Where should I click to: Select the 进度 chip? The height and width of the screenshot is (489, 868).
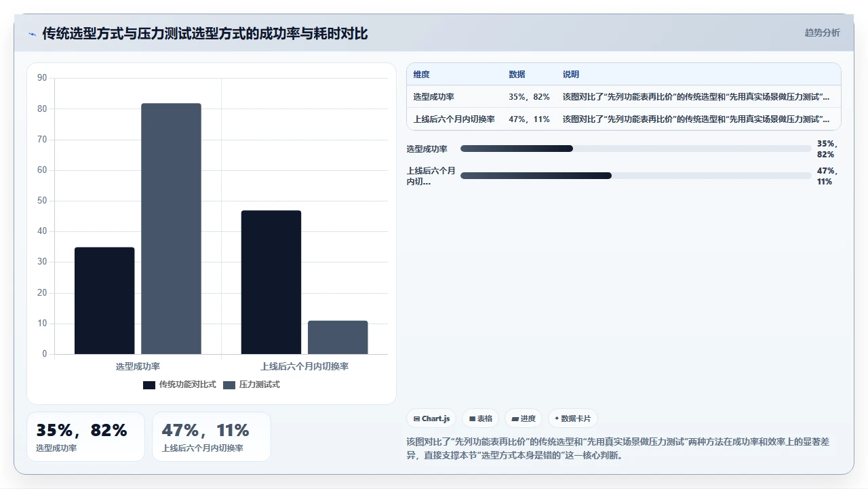click(524, 418)
